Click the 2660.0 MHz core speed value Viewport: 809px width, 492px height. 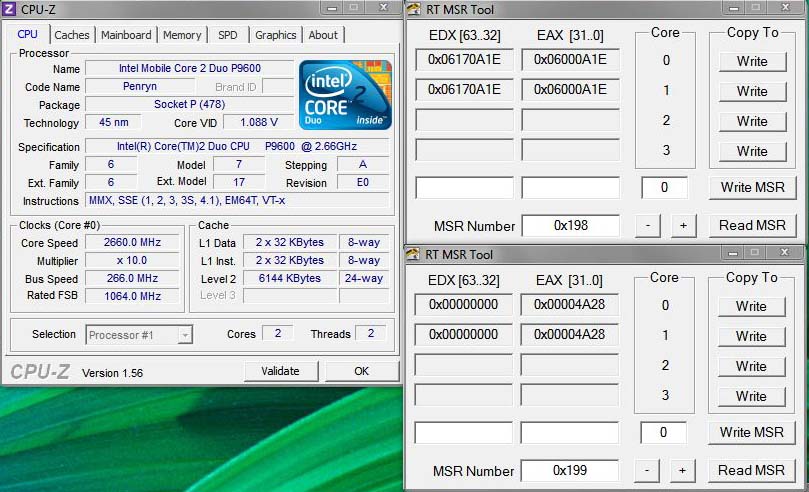pos(132,242)
